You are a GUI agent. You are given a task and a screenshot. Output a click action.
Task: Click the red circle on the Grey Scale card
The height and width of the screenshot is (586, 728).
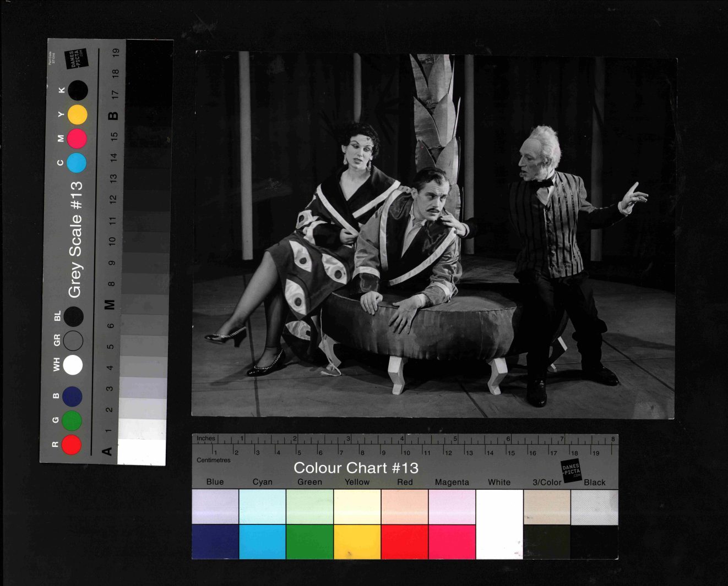tap(71, 444)
